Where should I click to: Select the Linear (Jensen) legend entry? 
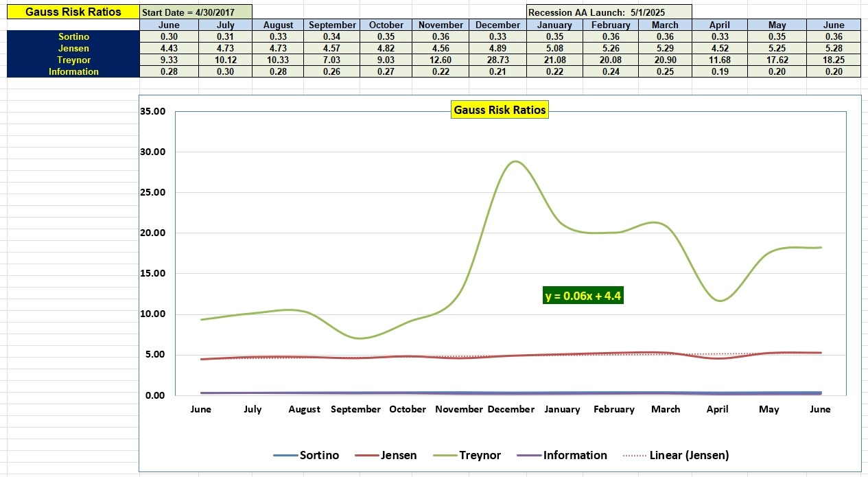tap(676, 455)
